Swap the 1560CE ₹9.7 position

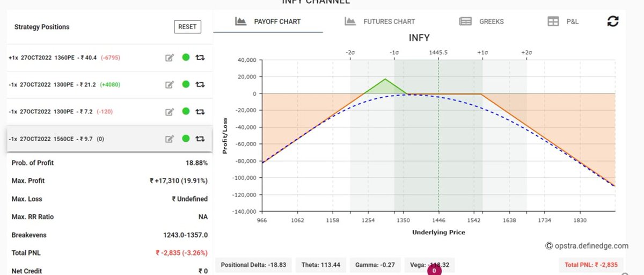tap(200, 139)
